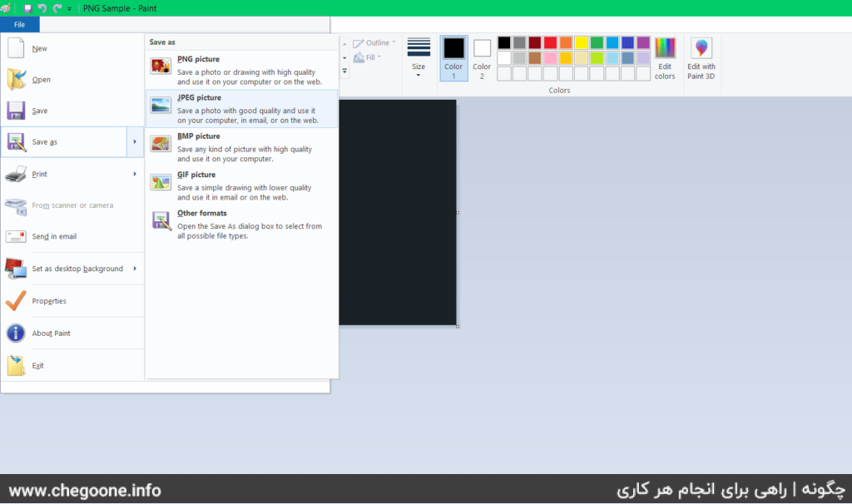Choose Open from the File menu
The image size is (852, 504).
point(72,79)
